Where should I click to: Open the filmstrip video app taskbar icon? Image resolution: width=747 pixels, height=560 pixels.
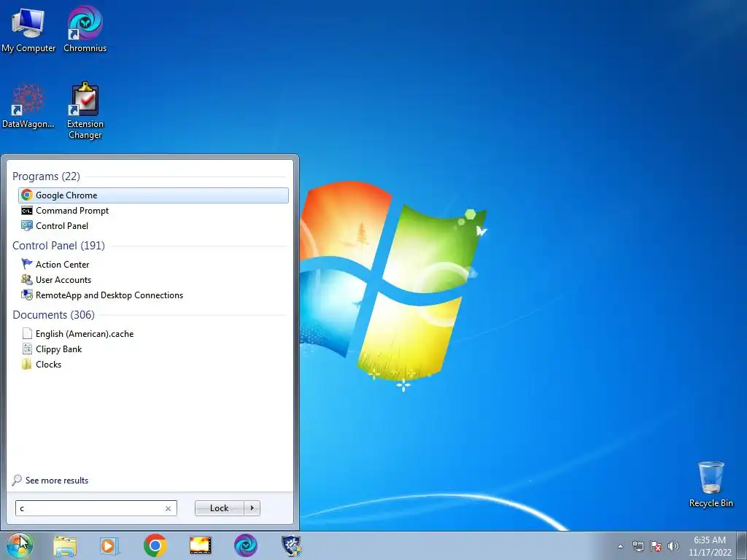point(200,545)
